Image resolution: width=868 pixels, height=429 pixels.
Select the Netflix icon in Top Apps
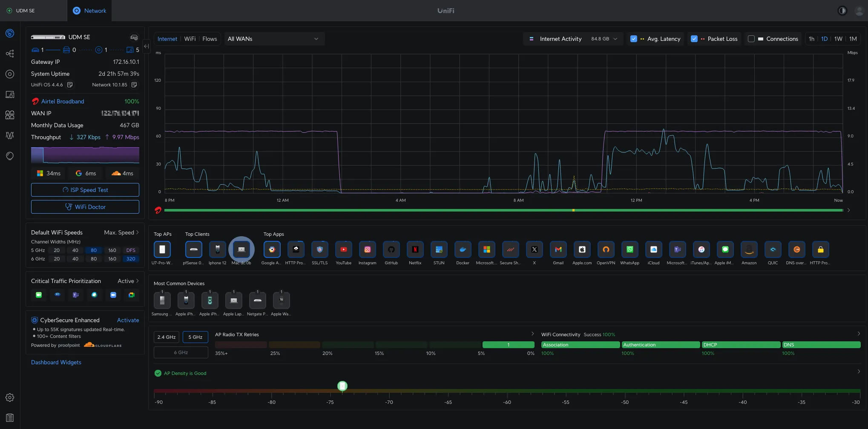point(415,250)
